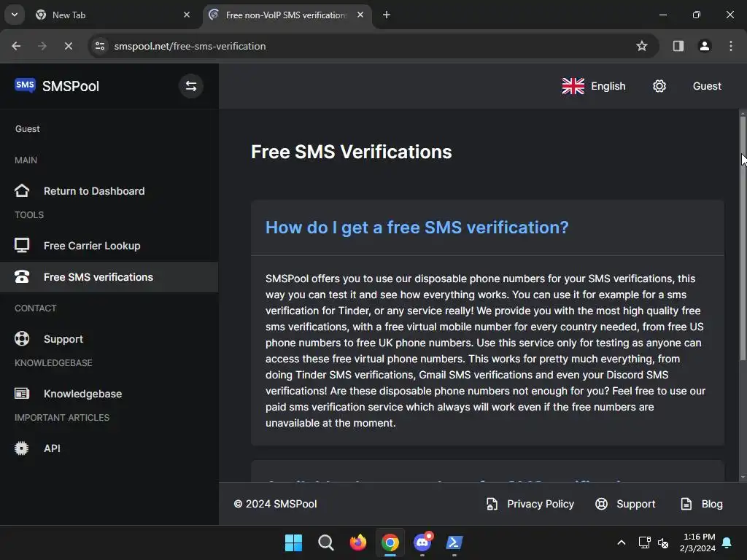Image resolution: width=747 pixels, height=560 pixels.
Task: Click the telephone icon for Free SMS verifications
Action: tap(22, 277)
